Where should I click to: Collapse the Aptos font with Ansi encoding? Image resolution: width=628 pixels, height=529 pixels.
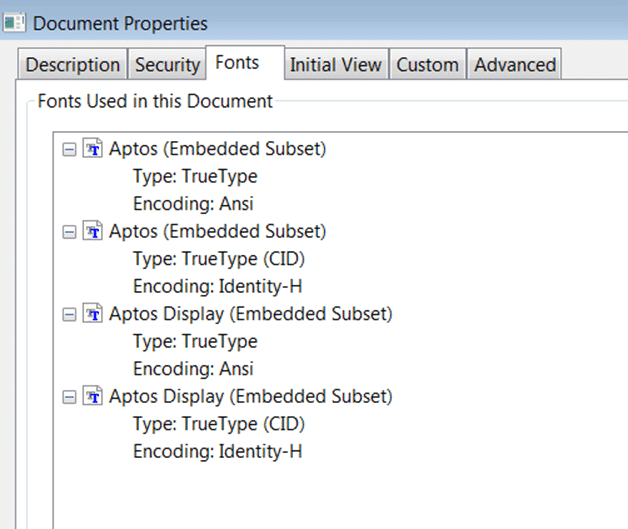69,150
